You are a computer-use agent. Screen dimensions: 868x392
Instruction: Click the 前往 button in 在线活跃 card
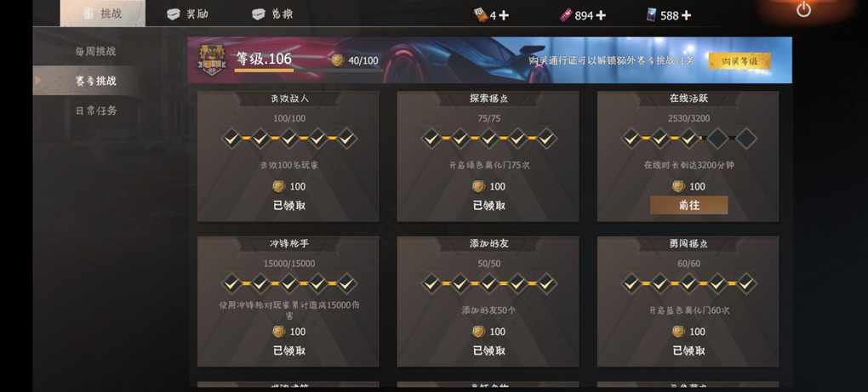[x=688, y=205]
